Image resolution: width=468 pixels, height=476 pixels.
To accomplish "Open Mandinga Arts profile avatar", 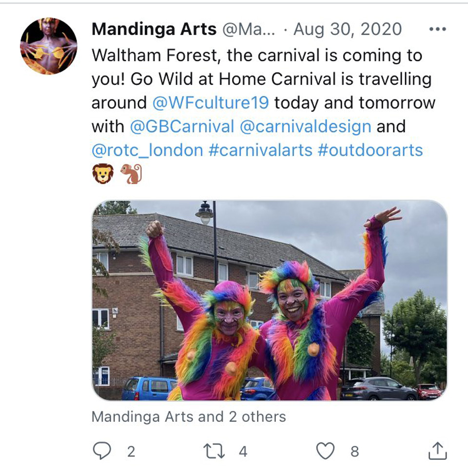I will click(49, 46).
